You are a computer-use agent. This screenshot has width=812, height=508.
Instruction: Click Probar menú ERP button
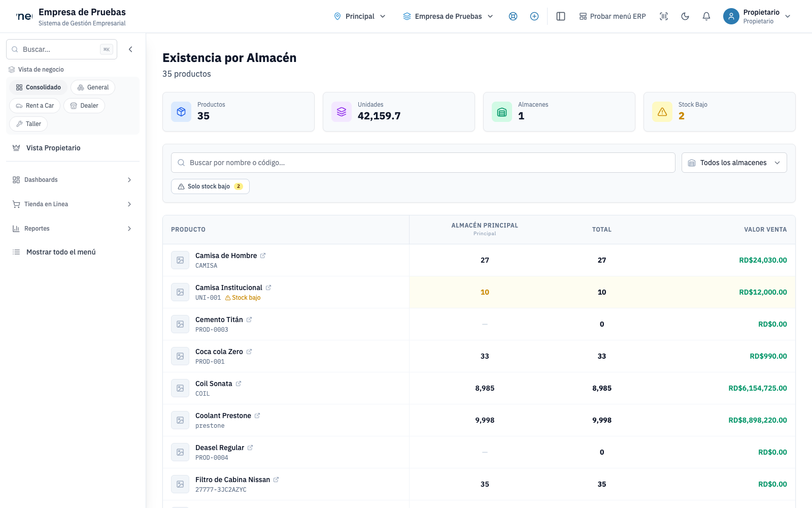[613, 16]
